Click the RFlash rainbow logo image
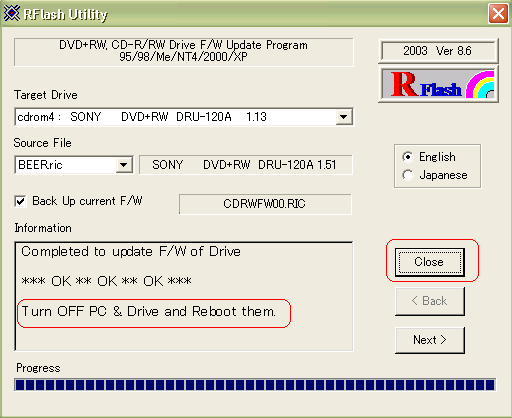Viewport: 512px width, 418px height. pyautogui.click(x=438, y=84)
